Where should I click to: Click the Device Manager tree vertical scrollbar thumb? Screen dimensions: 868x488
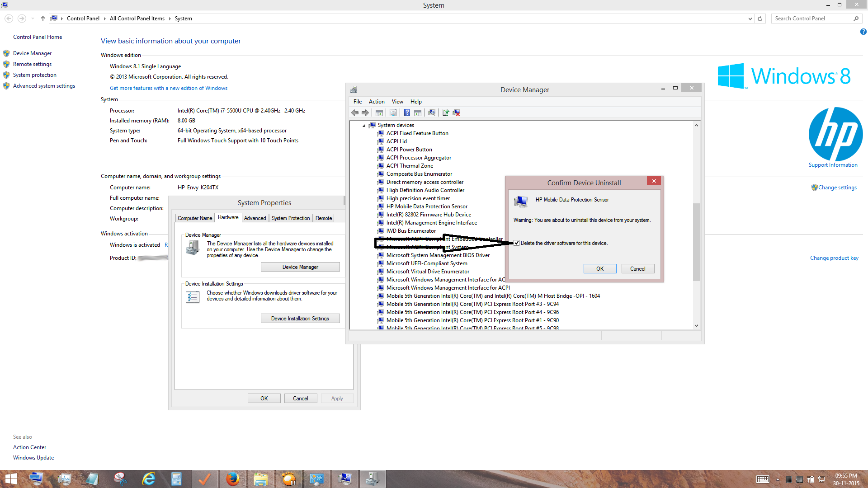tap(696, 242)
